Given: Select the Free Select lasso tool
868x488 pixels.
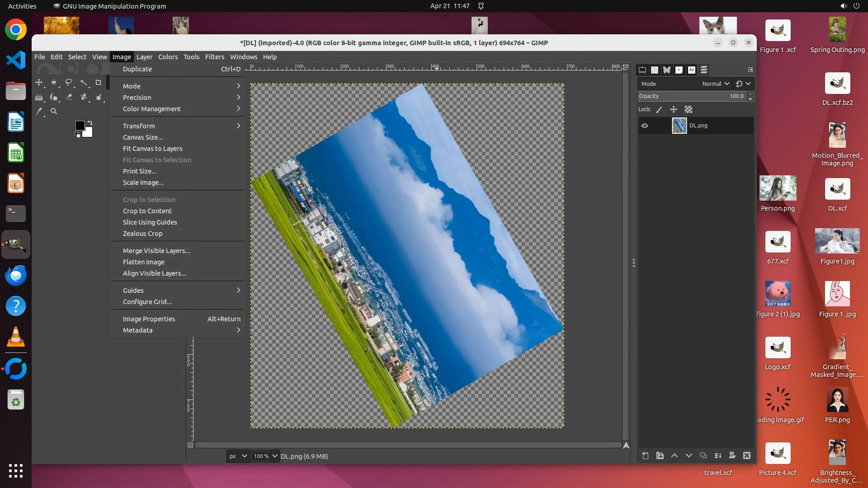Looking at the screenshot, I should tap(69, 82).
